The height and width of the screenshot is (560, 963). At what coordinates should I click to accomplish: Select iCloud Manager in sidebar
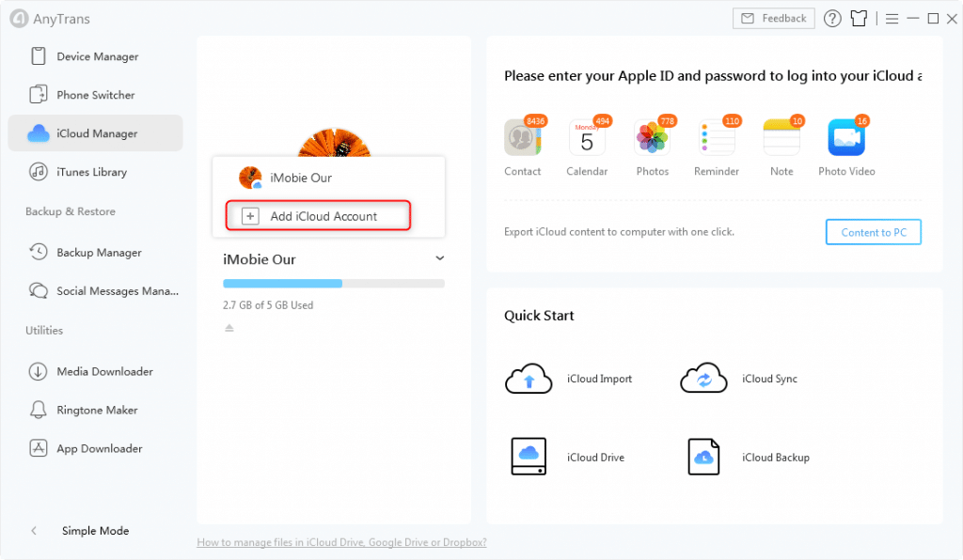[95, 133]
